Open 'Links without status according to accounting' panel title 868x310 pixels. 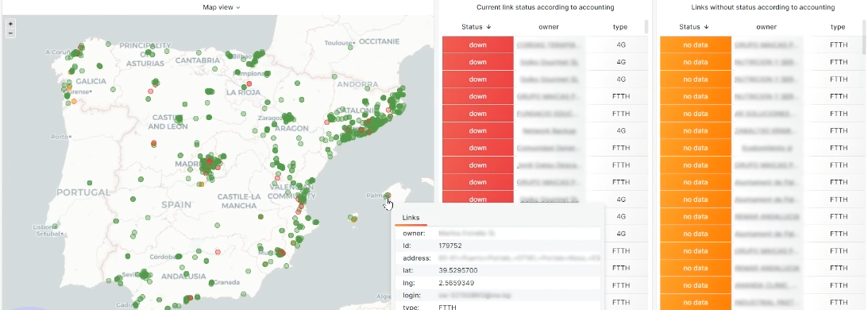point(763,7)
